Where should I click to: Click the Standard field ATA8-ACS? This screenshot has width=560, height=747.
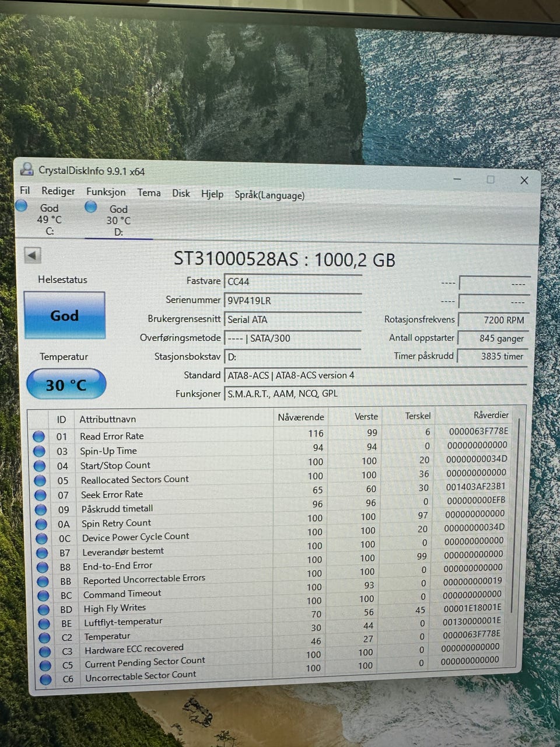point(375,375)
